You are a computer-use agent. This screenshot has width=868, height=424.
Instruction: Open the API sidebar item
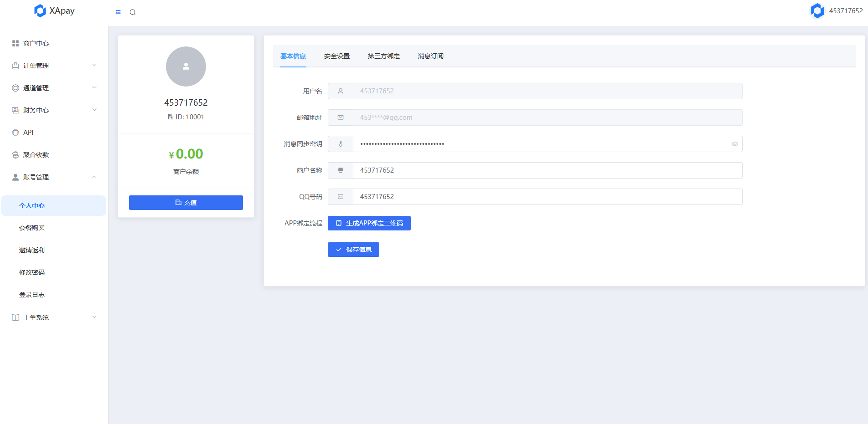click(x=28, y=133)
